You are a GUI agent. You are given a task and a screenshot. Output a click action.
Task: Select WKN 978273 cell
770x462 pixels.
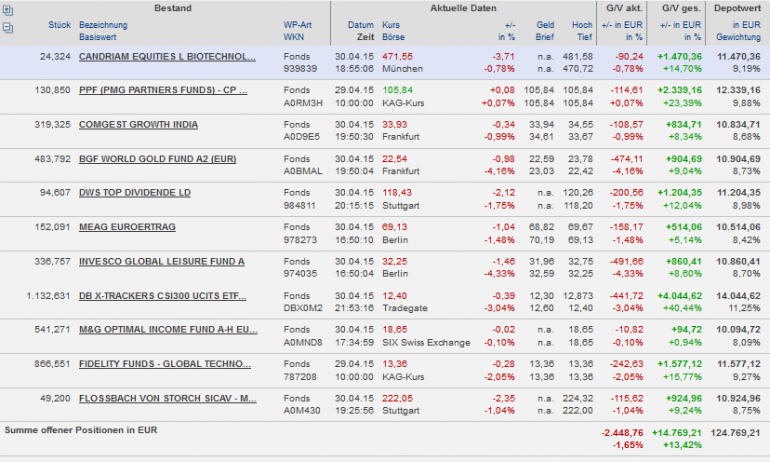300,240
